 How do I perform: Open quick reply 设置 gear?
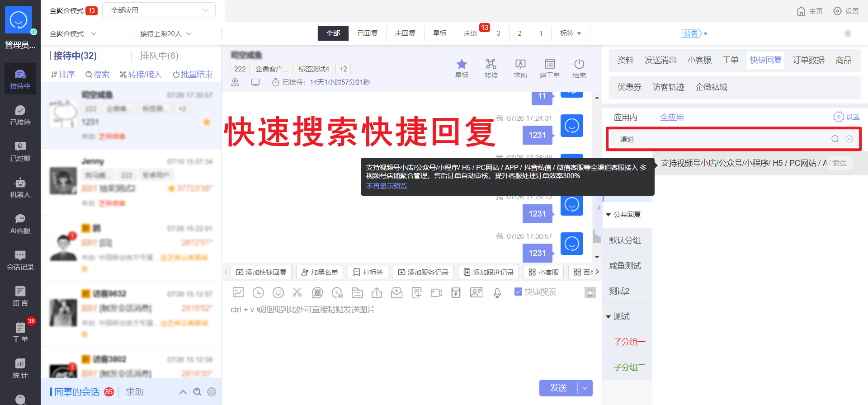click(846, 117)
